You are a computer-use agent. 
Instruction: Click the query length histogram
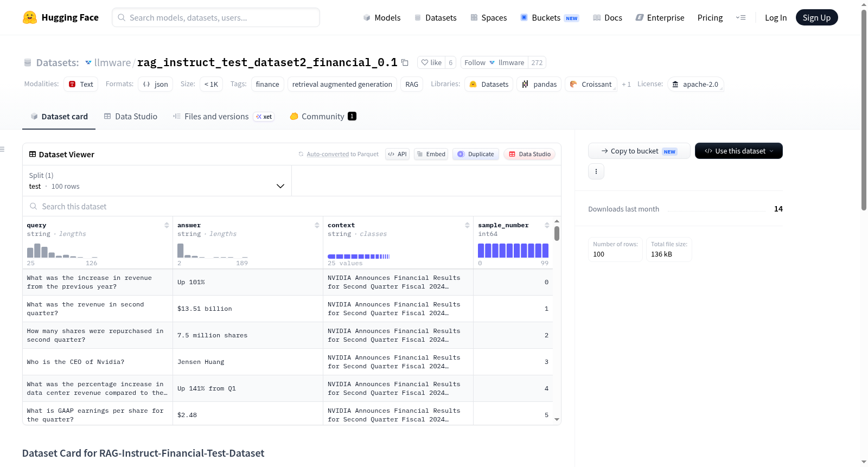(62, 250)
